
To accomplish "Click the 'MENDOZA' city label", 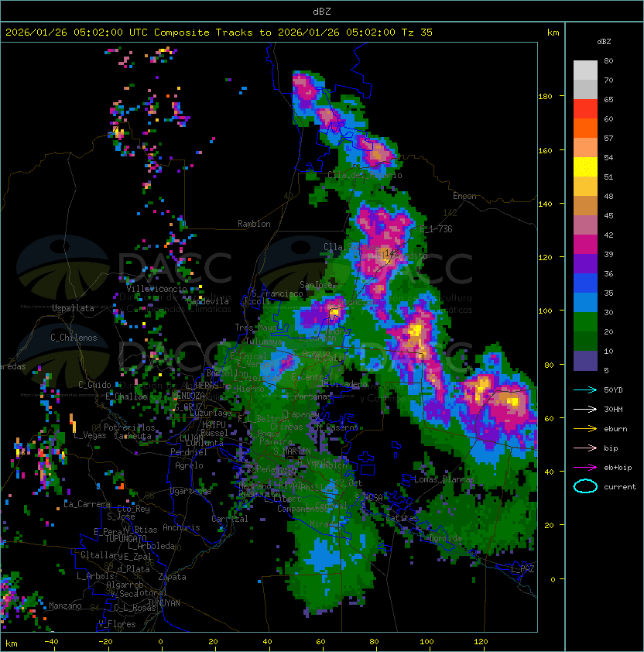I will pyautogui.click(x=188, y=395).
